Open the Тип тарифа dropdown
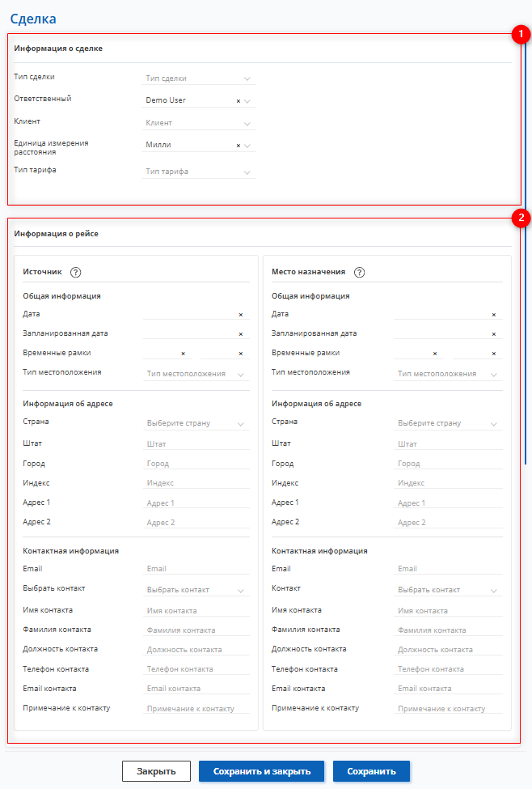 point(198,172)
